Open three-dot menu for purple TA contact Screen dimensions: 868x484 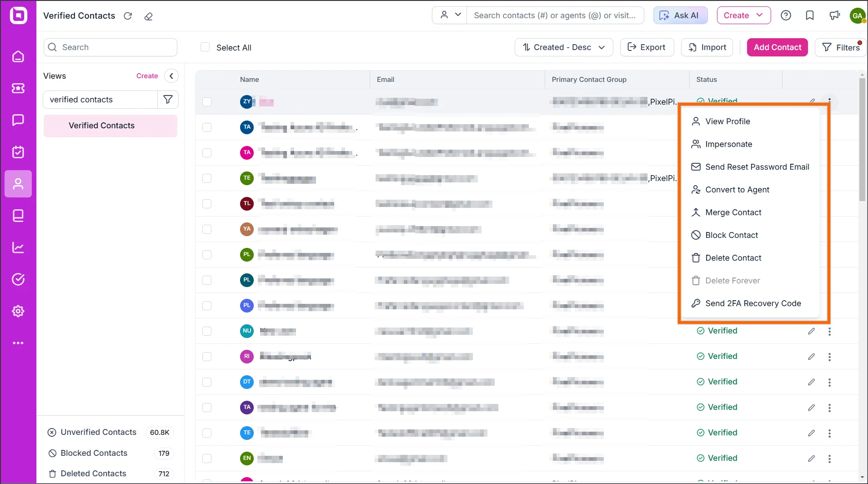829,408
